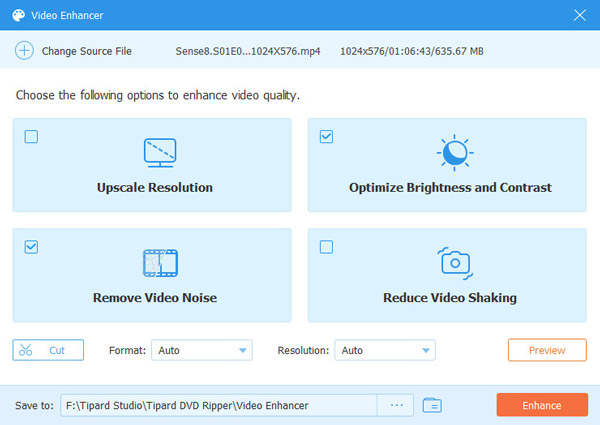Click the Change Source File plus icon
Screen dimensions: 600x425
point(24,50)
